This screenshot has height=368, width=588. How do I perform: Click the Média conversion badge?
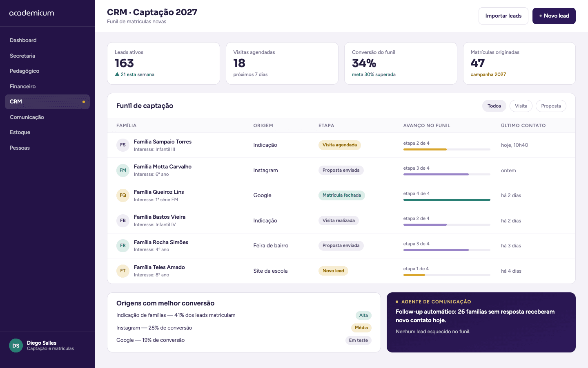[361, 328]
